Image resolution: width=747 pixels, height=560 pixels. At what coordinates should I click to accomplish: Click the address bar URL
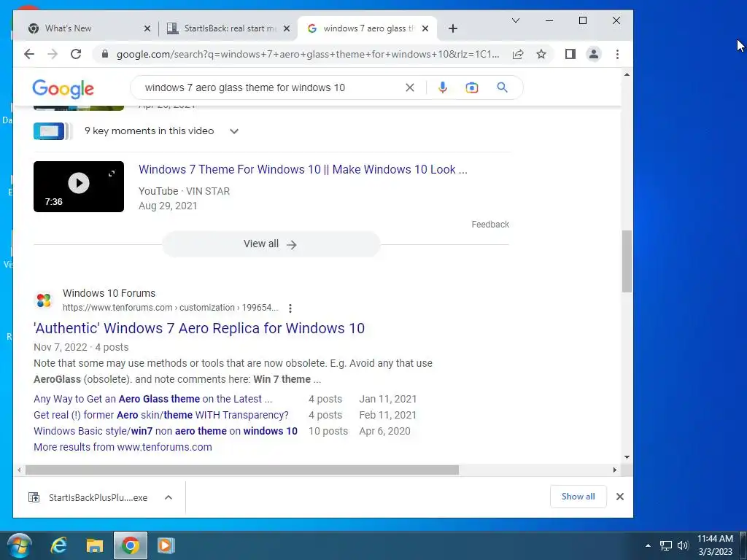point(308,54)
